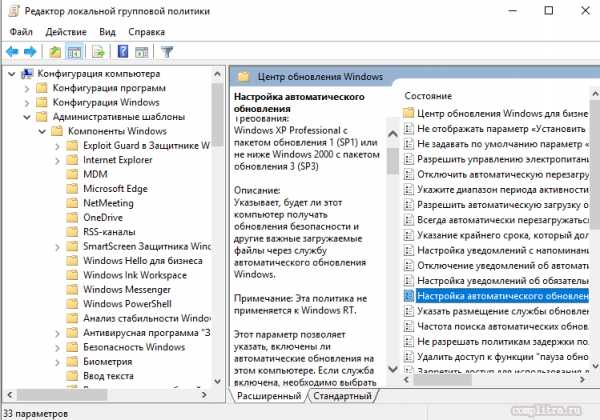Collapse the Административные шаблоны node
Screen dimensions: 600x420
pos(27,117)
